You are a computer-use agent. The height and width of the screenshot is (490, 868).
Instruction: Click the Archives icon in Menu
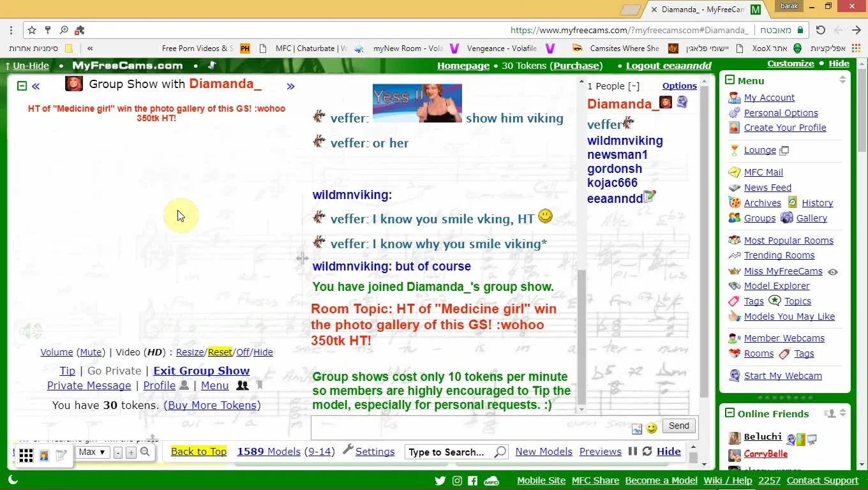tap(734, 203)
